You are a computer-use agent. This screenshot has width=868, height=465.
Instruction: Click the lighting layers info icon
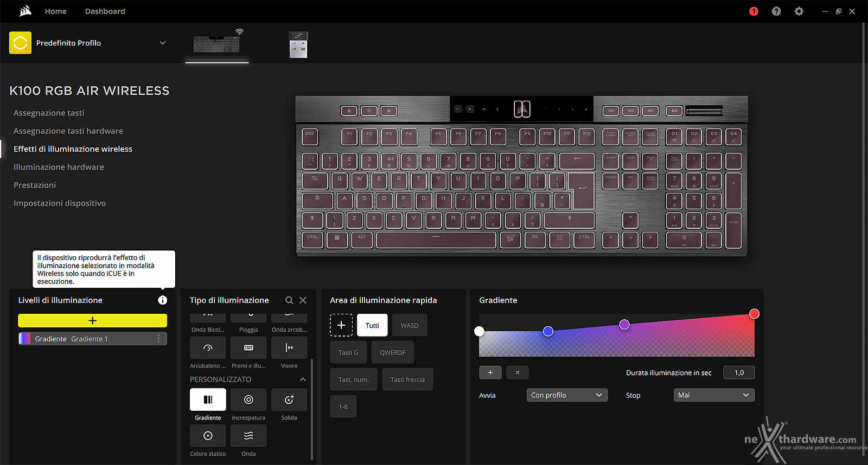162,300
